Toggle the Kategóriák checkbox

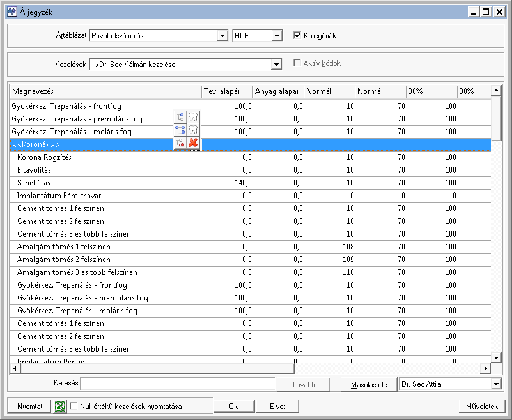tap(297, 35)
